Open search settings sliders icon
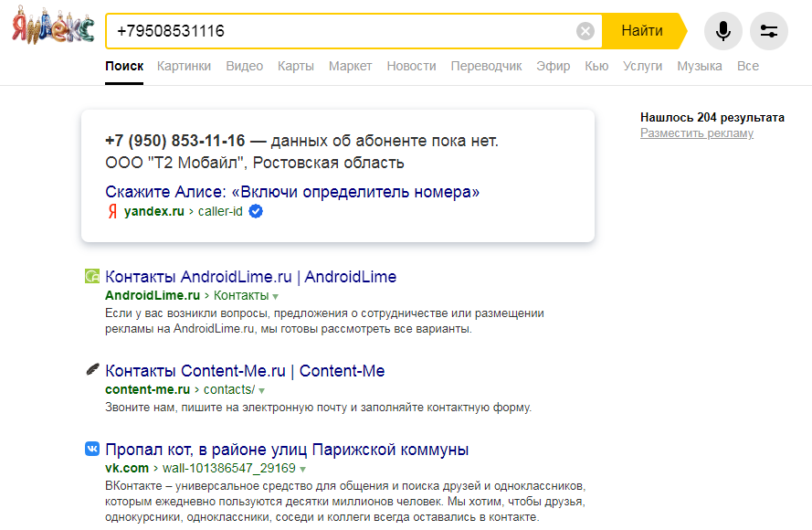 point(769,31)
